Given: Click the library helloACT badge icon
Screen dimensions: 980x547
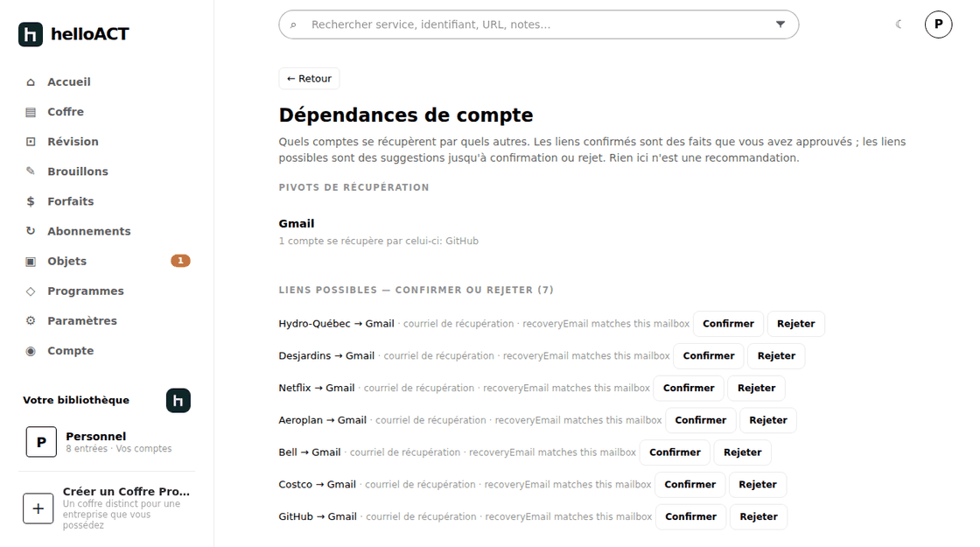Looking at the screenshot, I should pos(178,401).
